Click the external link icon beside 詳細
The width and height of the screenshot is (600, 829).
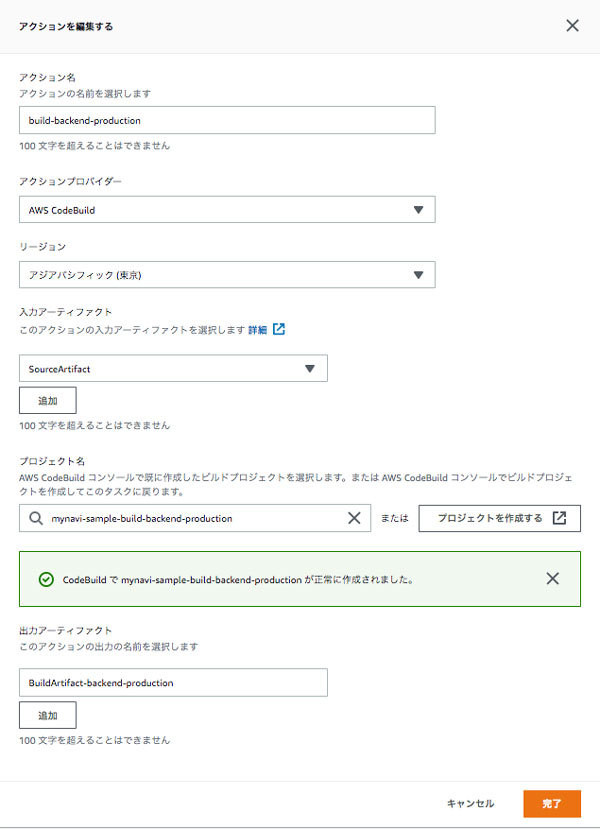click(x=279, y=329)
